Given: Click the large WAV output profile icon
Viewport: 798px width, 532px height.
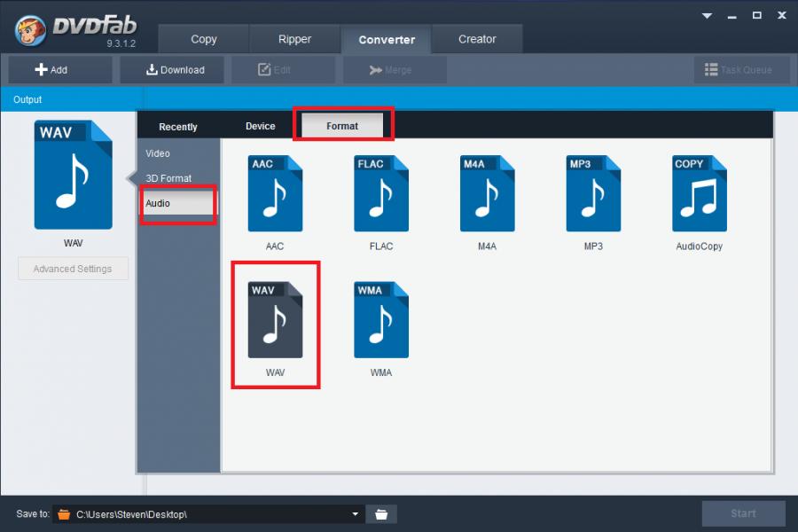Looking at the screenshot, I should (74, 175).
